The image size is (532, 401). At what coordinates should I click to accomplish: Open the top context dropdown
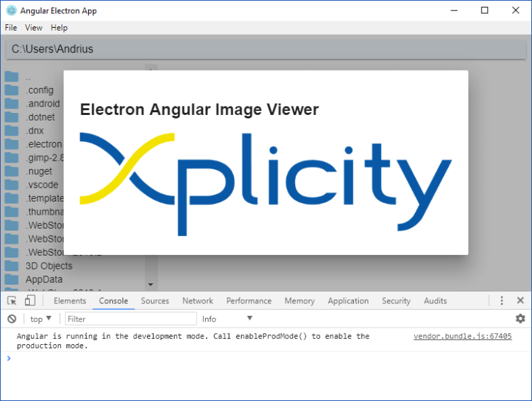(x=41, y=319)
